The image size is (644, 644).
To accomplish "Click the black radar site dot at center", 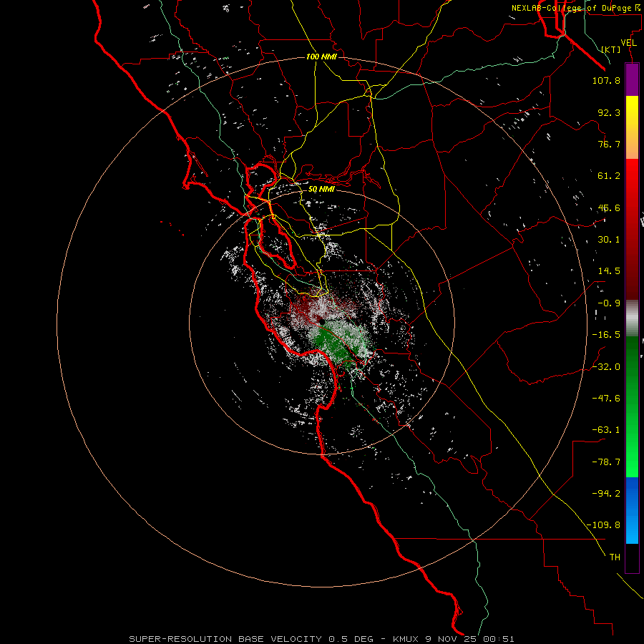I will point(323,321).
